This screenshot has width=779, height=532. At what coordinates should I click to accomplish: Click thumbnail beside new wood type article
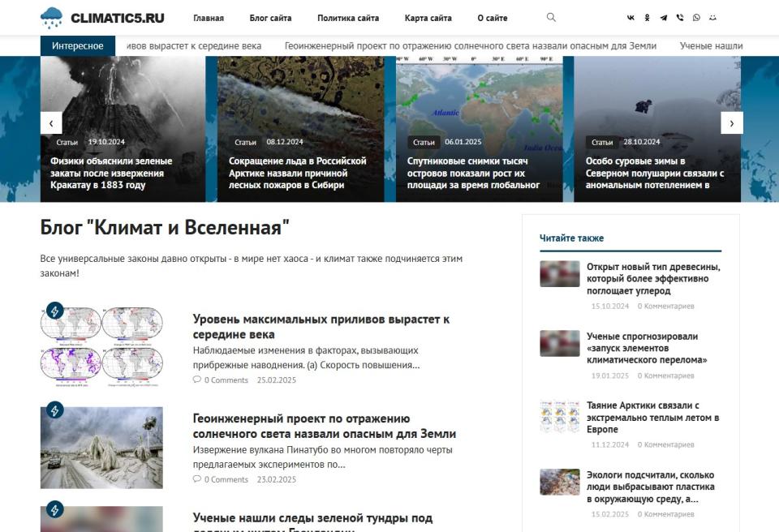tap(560, 273)
